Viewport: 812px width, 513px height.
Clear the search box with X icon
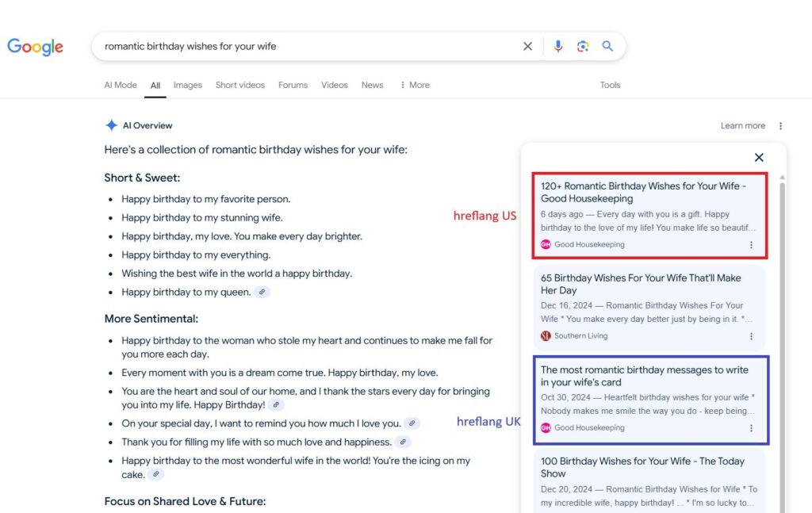click(527, 47)
